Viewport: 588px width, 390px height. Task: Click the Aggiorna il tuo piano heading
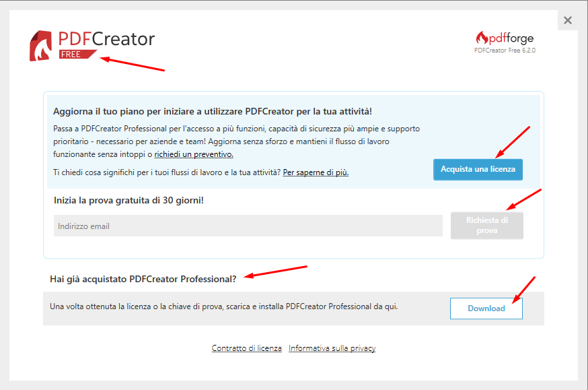pyautogui.click(x=213, y=112)
